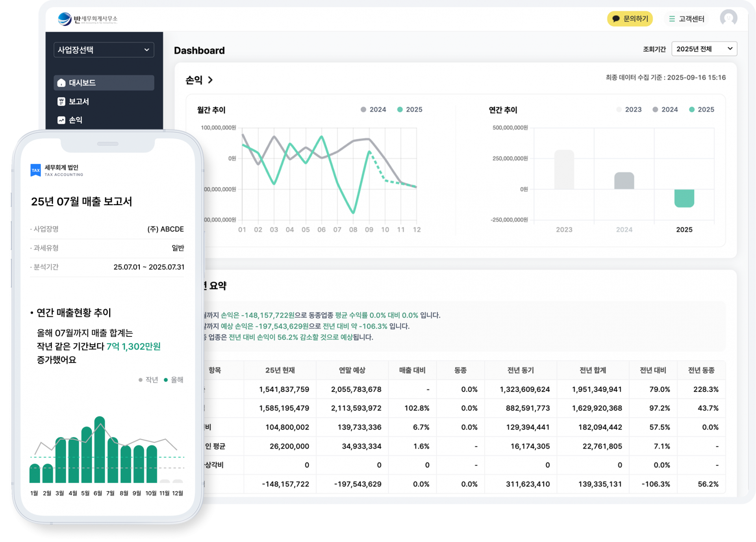Click the 전년 동기 column header

521,370
